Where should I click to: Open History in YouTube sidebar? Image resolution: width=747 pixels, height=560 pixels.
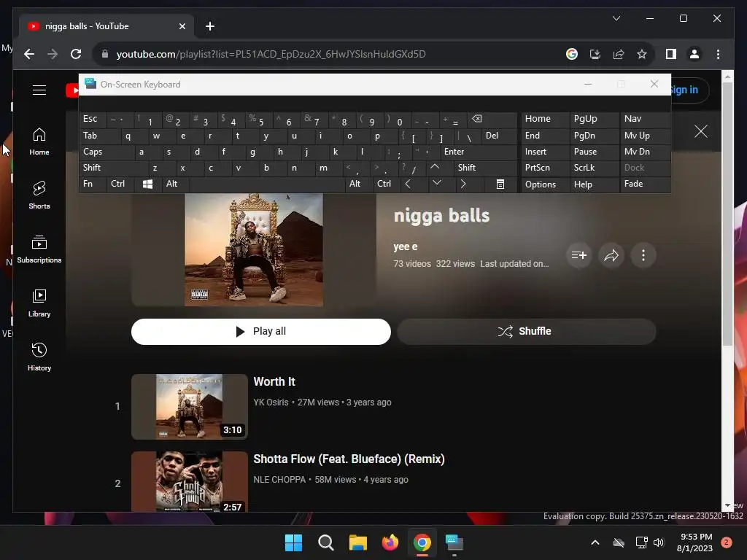point(39,357)
